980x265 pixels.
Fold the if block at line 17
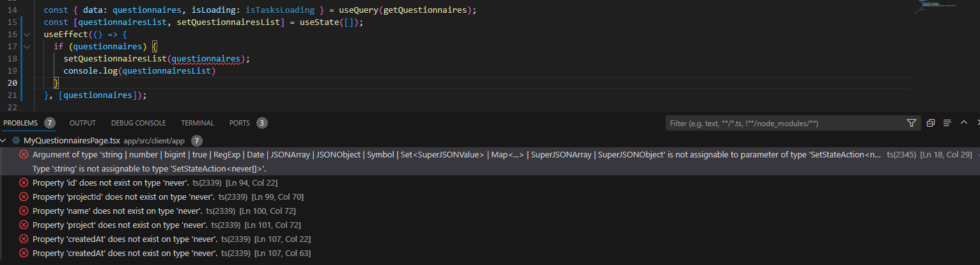[x=27, y=47]
